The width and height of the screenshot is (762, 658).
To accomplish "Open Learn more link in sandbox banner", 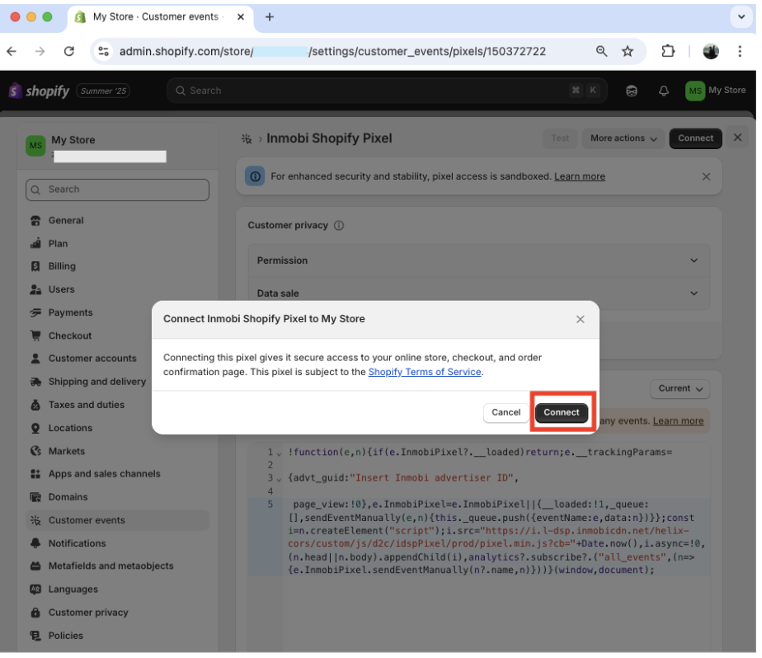I will (x=580, y=177).
